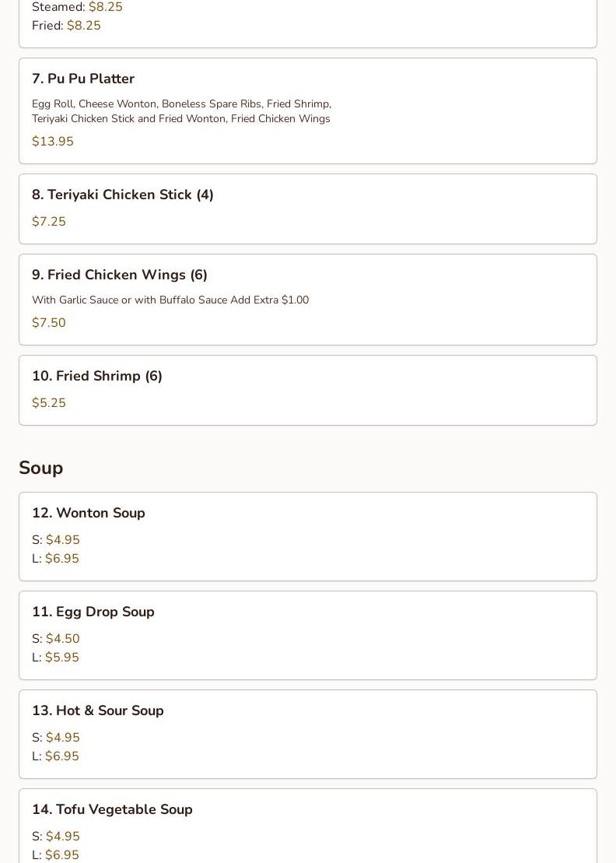Click the Fried option priced $8.25

[67, 26]
